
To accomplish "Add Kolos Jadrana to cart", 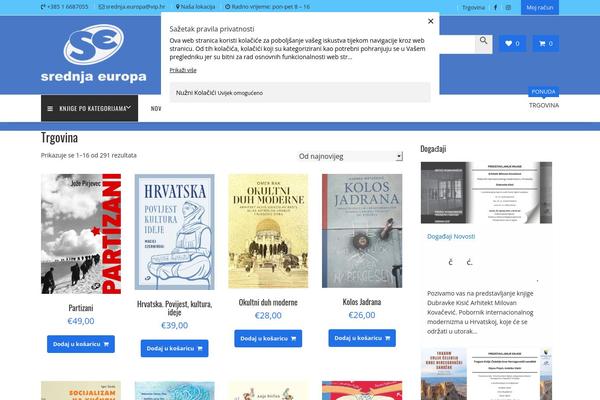I will pyautogui.click(x=362, y=338).
